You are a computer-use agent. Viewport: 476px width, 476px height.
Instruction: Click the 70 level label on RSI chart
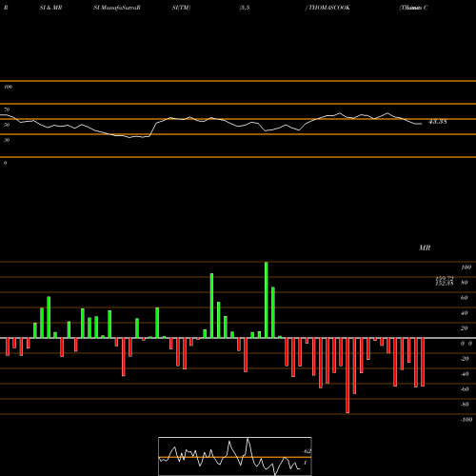click(7, 109)
